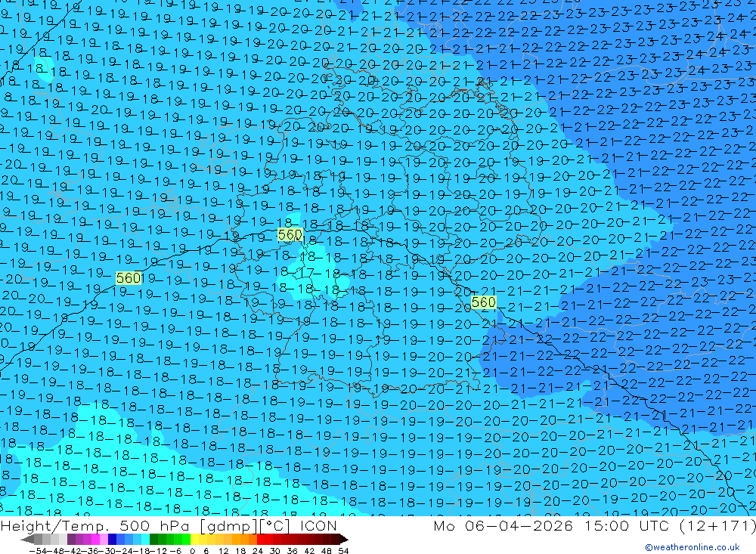Pick the dark green swatch above -12

(x=153, y=539)
